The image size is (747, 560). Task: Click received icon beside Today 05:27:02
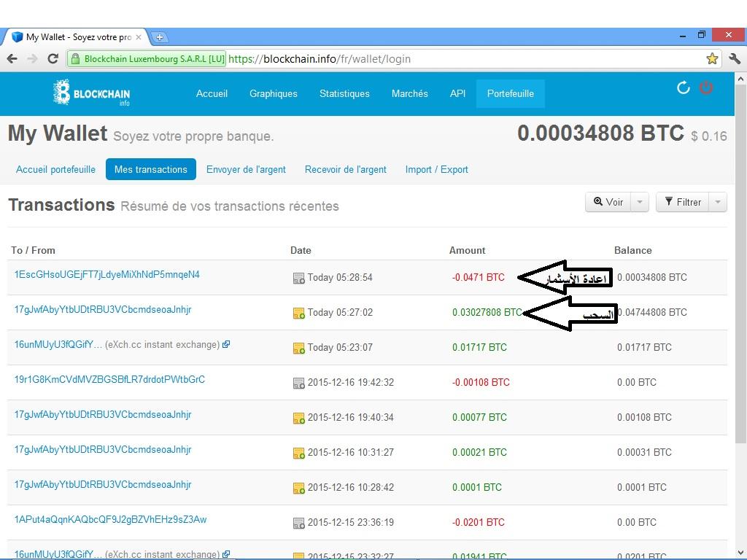[x=298, y=314]
